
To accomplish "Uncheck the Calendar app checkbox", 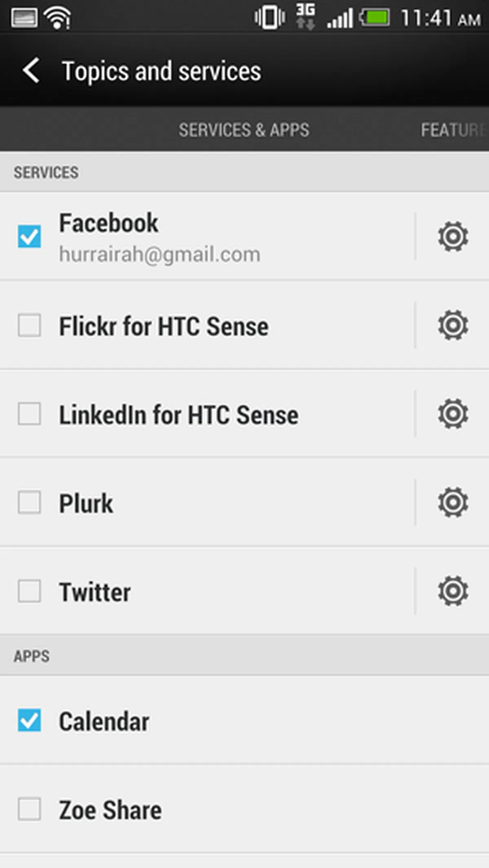I will point(29,720).
